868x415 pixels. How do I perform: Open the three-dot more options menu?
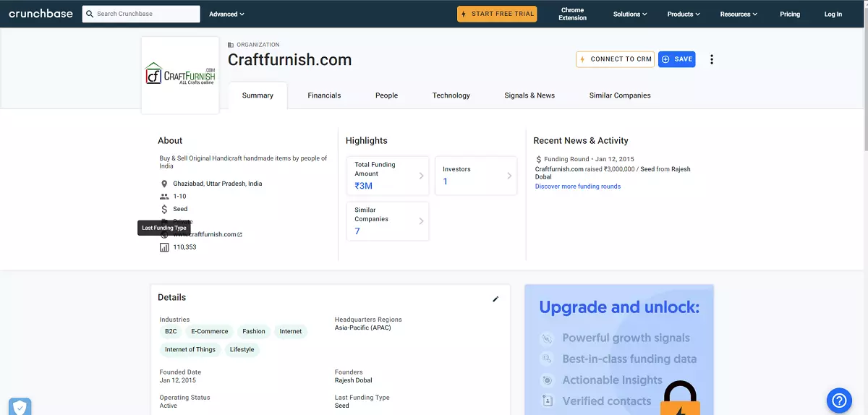click(x=712, y=59)
